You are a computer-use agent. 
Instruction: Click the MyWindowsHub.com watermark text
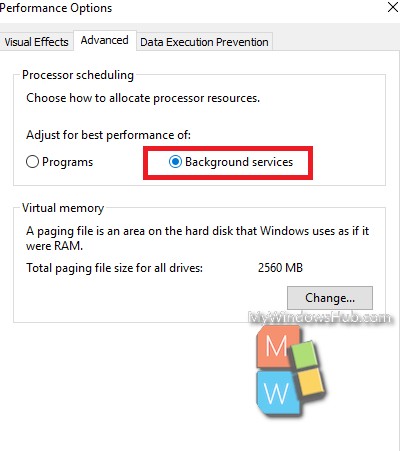pyautogui.click(x=320, y=318)
